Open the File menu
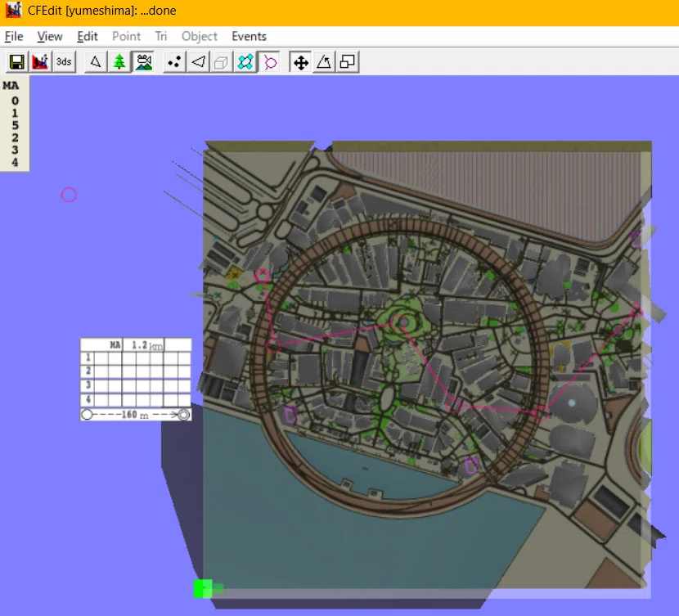Image resolution: width=679 pixels, height=616 pixels. (x=14, y=36)
